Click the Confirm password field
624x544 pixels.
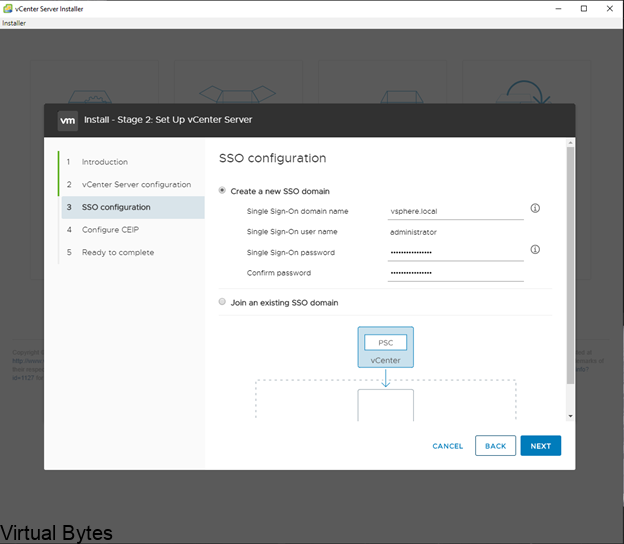[456, 273]
